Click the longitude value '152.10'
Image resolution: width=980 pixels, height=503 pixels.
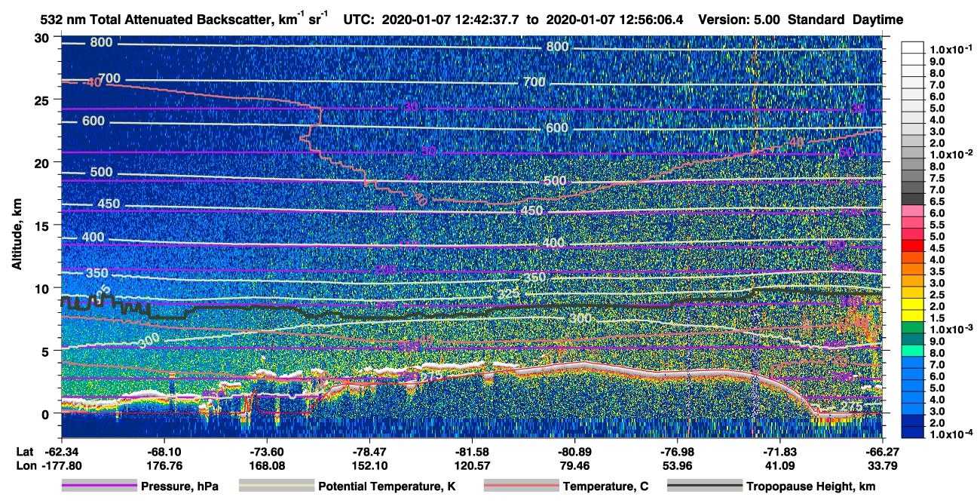click(369, 466)
